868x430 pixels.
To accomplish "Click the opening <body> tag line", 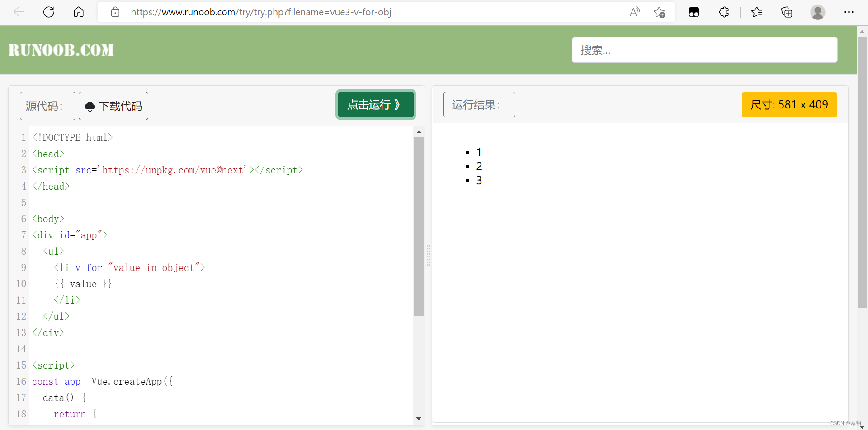I will tap(48, 219).
